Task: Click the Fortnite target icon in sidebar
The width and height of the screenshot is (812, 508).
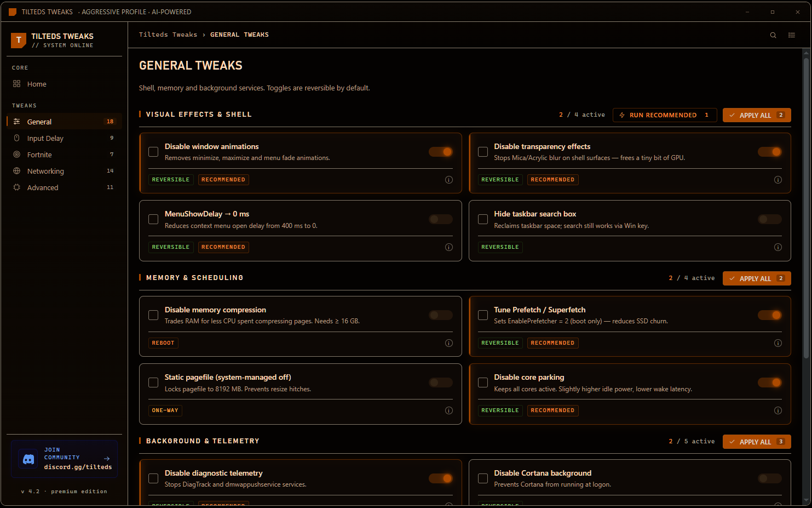Action: pyautogui.click(x=17, y=155)
